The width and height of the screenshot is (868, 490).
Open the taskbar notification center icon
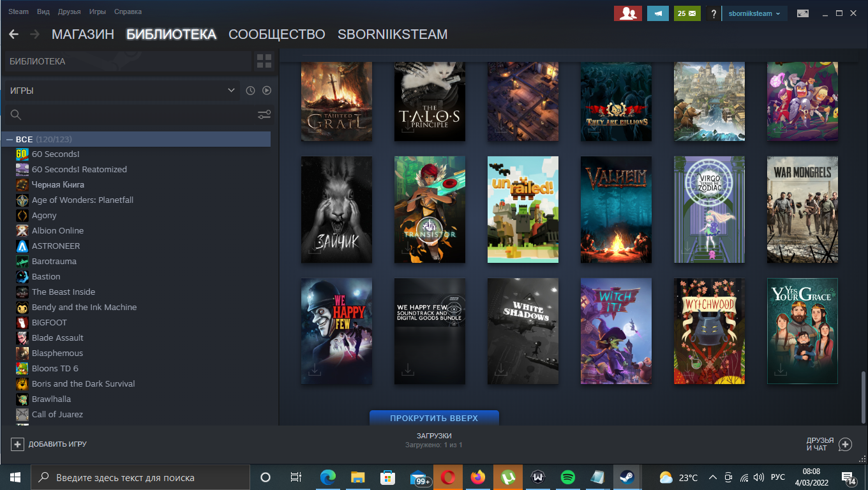coord(849,478)
